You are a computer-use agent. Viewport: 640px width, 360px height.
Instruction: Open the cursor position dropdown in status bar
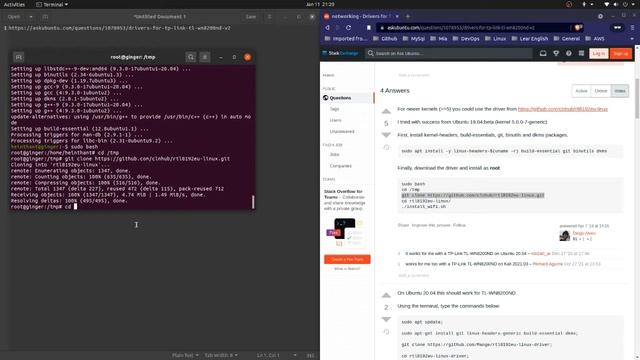click(295, 355)
